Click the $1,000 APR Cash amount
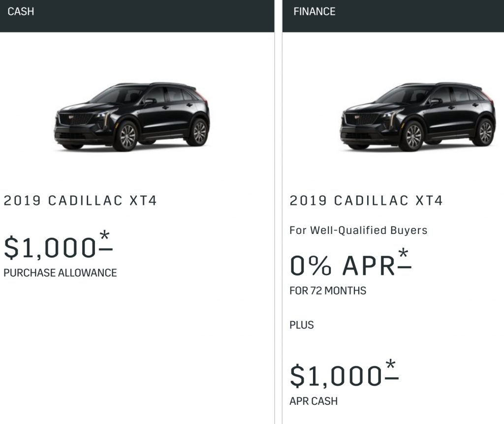The width and height of the screenshot is (504, 424). click(x=336, y=375)
